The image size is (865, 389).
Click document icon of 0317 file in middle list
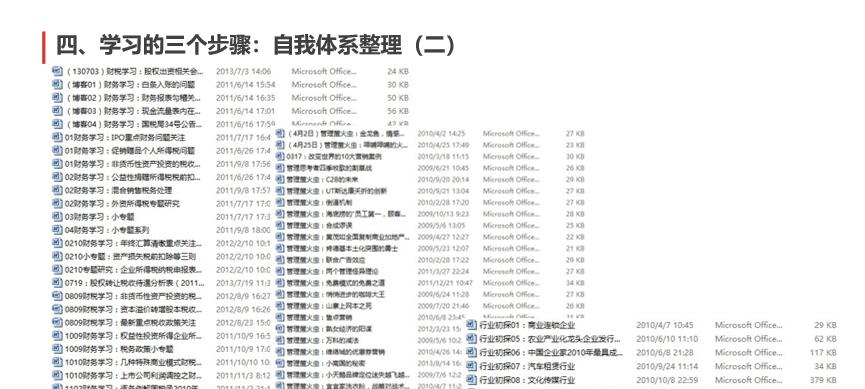click(x=280, y=156)
